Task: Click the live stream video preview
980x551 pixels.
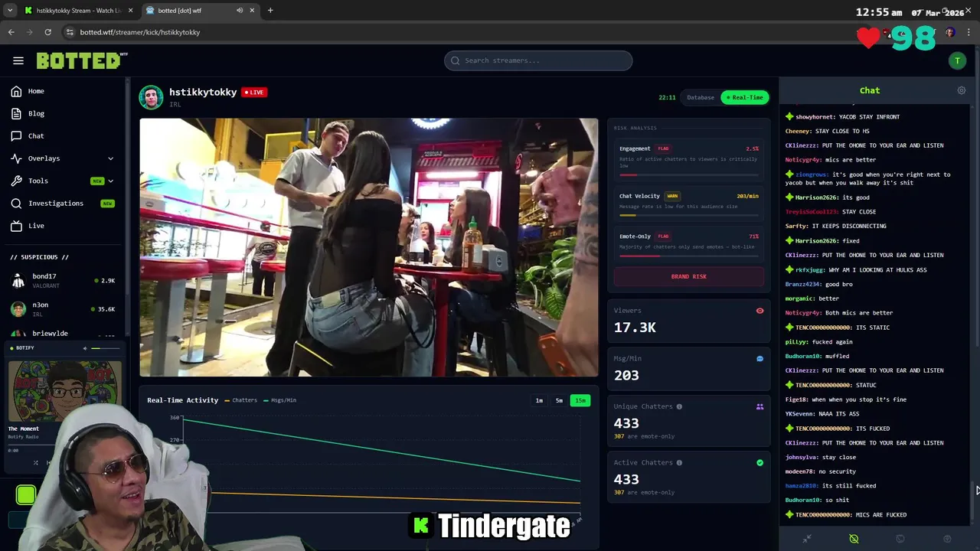Action: click(x=369, y=247)
